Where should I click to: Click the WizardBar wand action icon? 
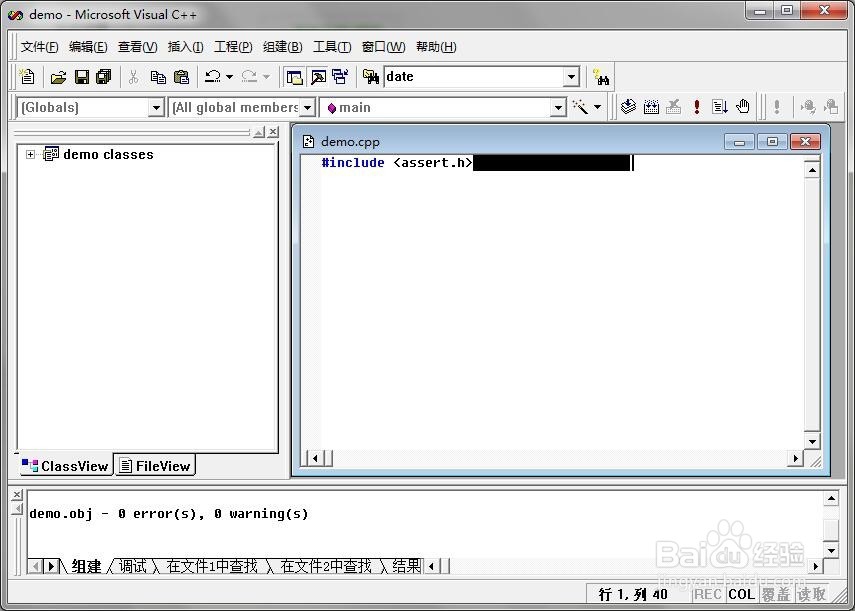click(x=580, y=107)
